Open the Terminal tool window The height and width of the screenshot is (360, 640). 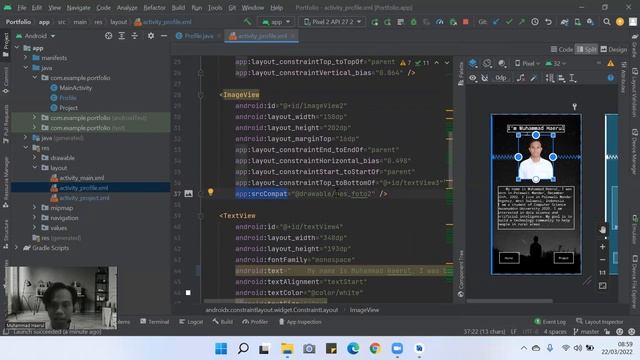tap(155, 322)
